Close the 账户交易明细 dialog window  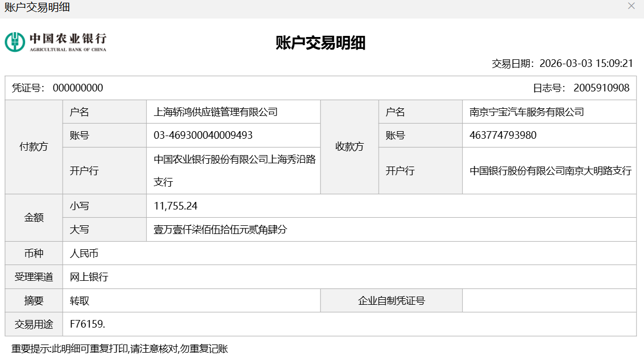[x=631, y=6]
